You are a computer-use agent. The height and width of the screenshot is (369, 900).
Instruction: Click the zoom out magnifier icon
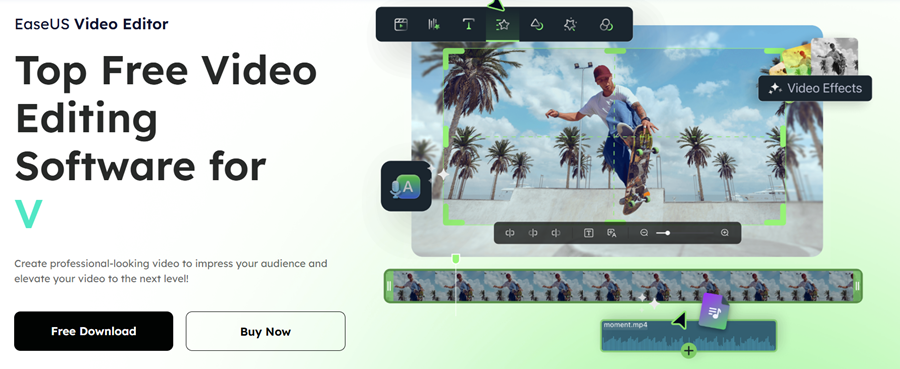coord(644,233)
